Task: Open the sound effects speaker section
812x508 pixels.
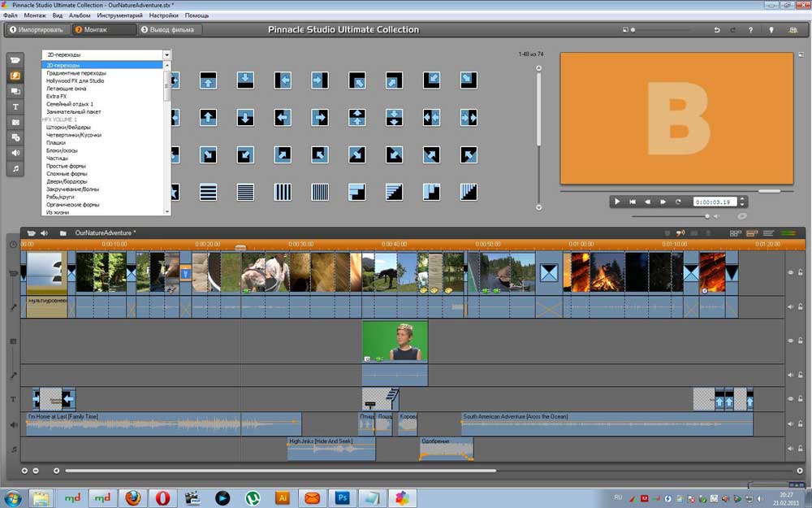Action: (15, 153)
